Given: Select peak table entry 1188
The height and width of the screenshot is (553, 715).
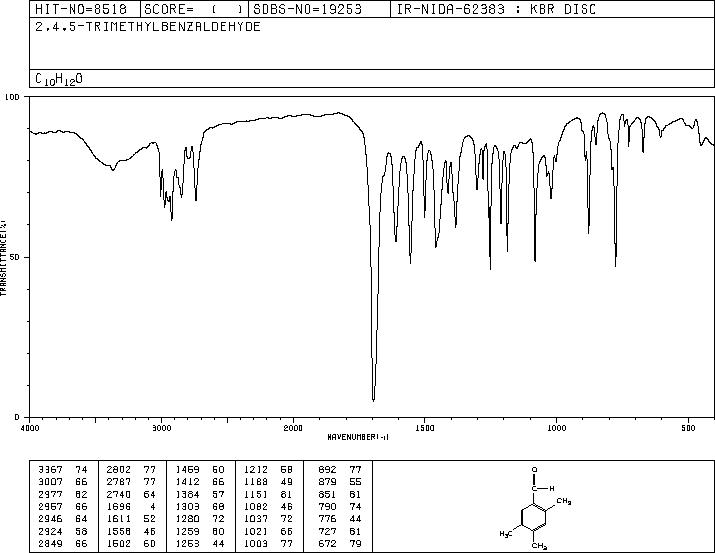Looking at the screenshot, I should click(x=256, y=482).
